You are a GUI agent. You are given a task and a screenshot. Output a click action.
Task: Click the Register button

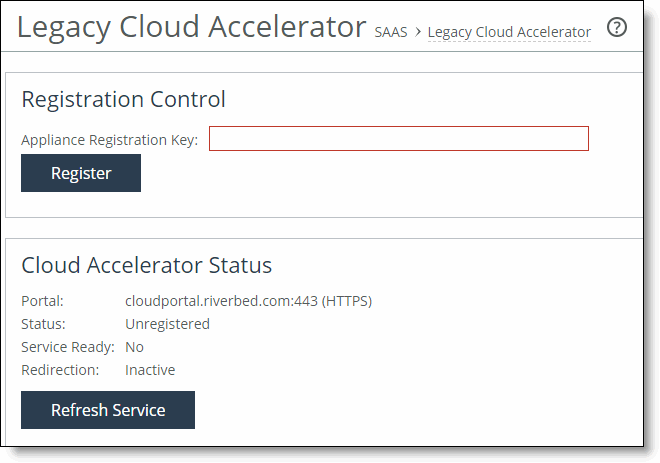click(x=81, y=173)
